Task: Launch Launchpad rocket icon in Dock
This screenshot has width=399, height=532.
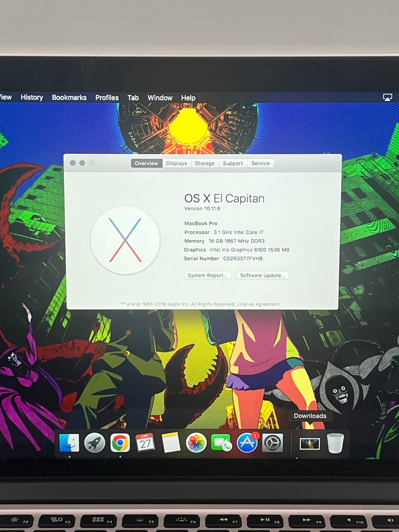Action: pyautogui.click(x=95, y=443)
